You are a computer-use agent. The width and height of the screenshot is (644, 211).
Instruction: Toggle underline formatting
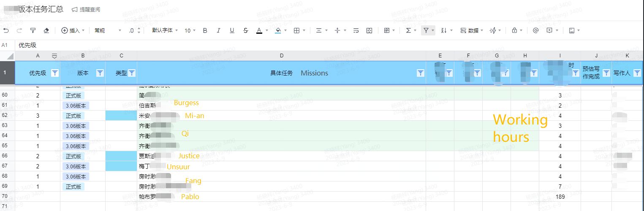pyautogui.click(x=232, y=30)
